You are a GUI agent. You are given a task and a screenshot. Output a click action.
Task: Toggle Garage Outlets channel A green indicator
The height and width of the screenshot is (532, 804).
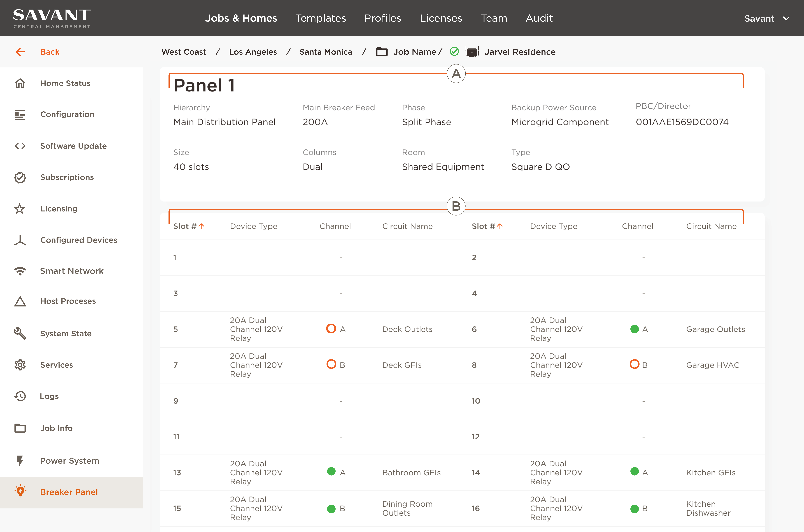pyautogui.click(x=634, y=329)
